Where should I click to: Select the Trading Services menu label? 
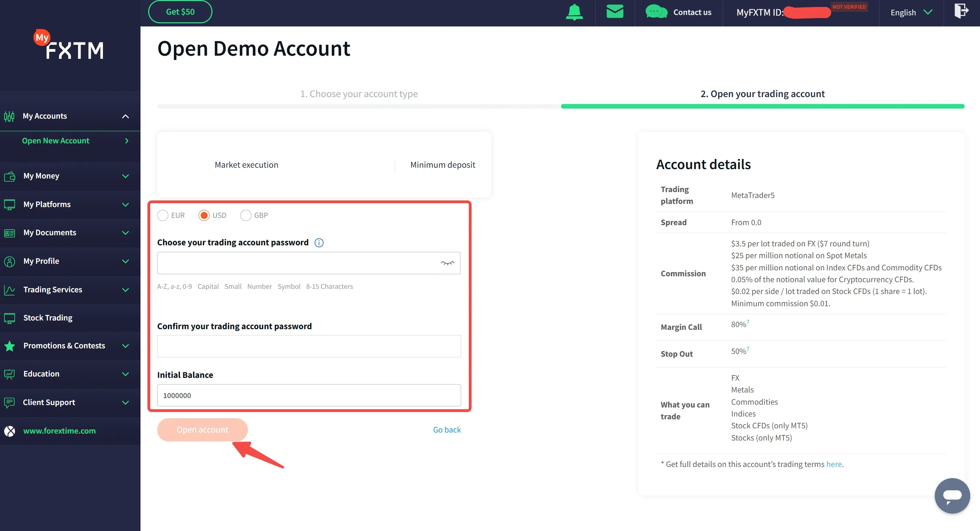pyautogui.click(x=53, y=290)
